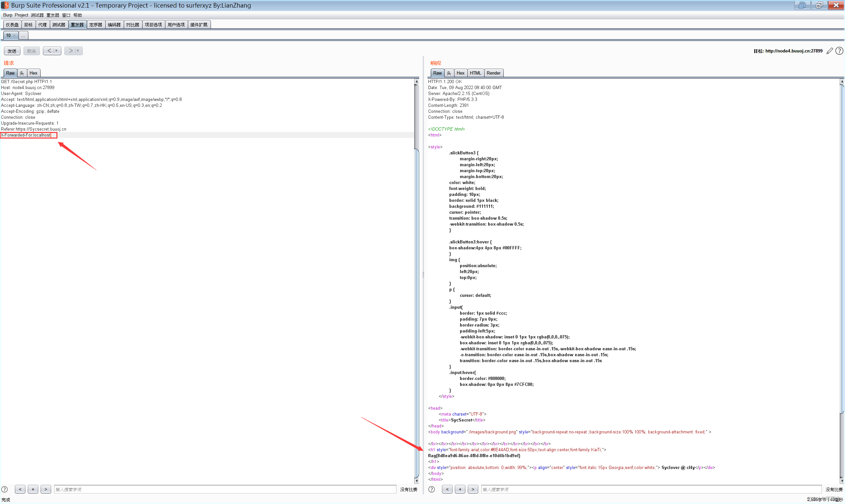The image size is (845, 504).
Task: Switch to the 代理 tab
Action: coord(43,24)
